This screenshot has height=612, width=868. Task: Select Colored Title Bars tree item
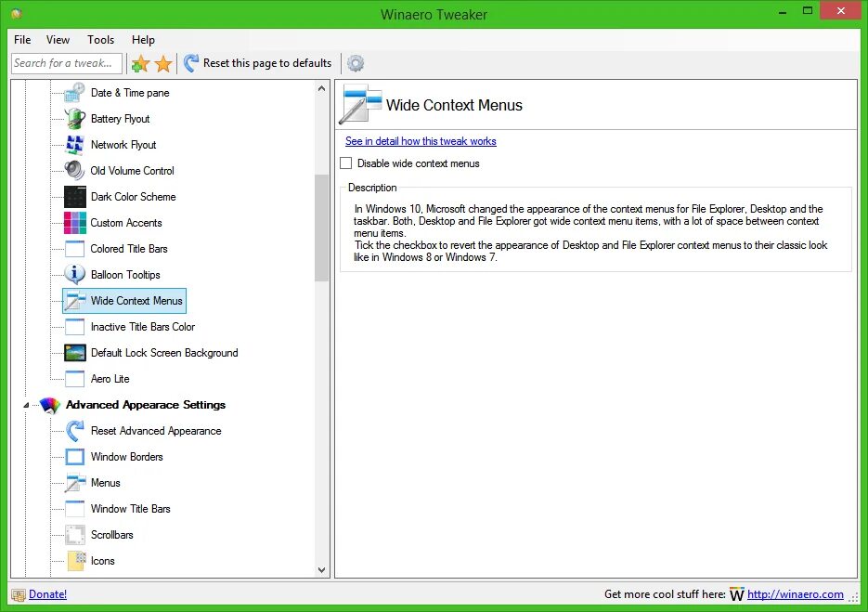pos(129,249)
